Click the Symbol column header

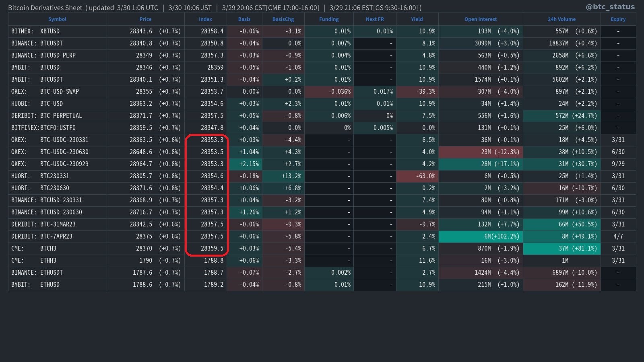[57, 19]
